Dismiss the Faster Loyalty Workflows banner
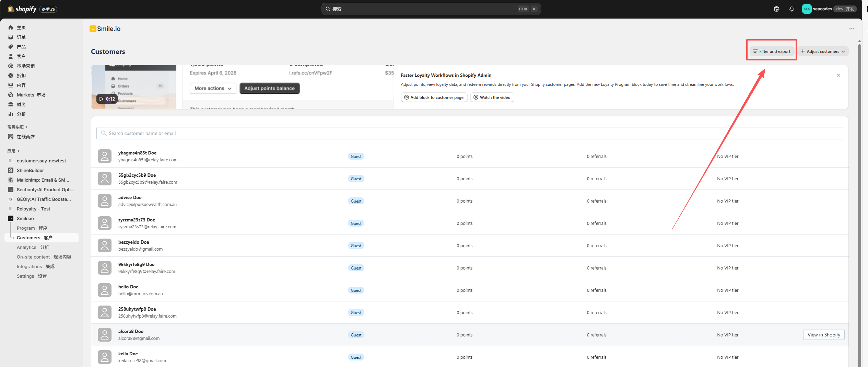This screenshot has height=367, width=868. (838, 75)
